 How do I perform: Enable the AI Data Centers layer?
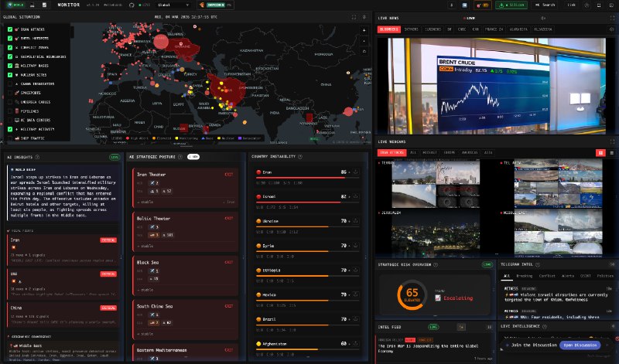[x=10, y=120]
